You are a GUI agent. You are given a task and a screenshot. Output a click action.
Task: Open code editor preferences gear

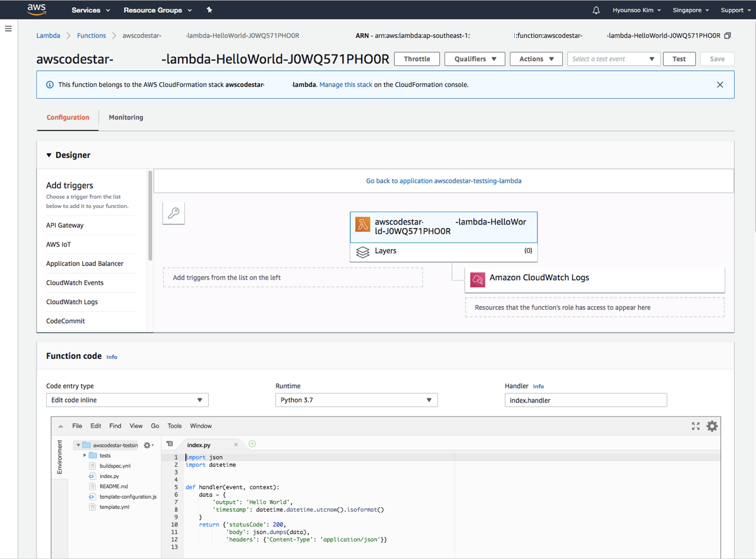coord(712,426)
